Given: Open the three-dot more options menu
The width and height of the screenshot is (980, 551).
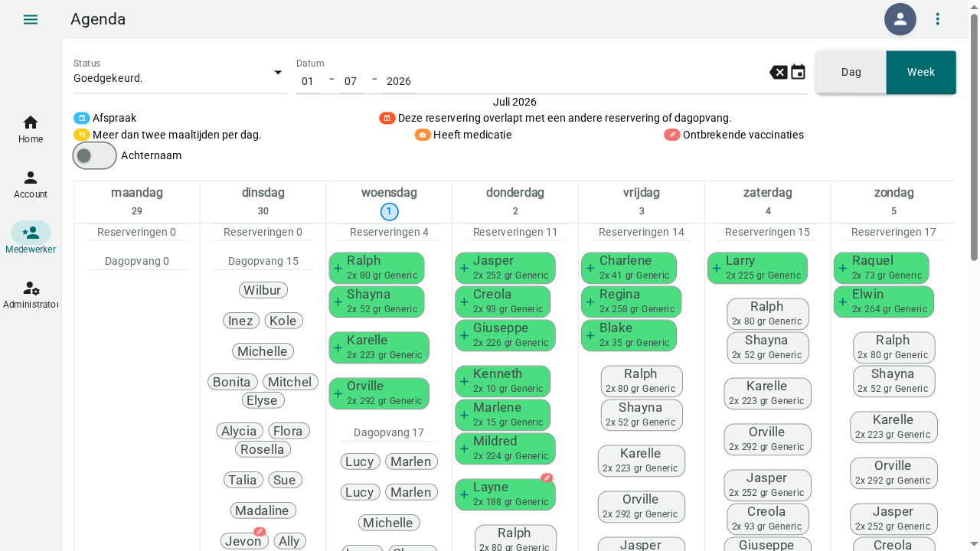Looking at the screenshot, I should (x=938, y=19).
